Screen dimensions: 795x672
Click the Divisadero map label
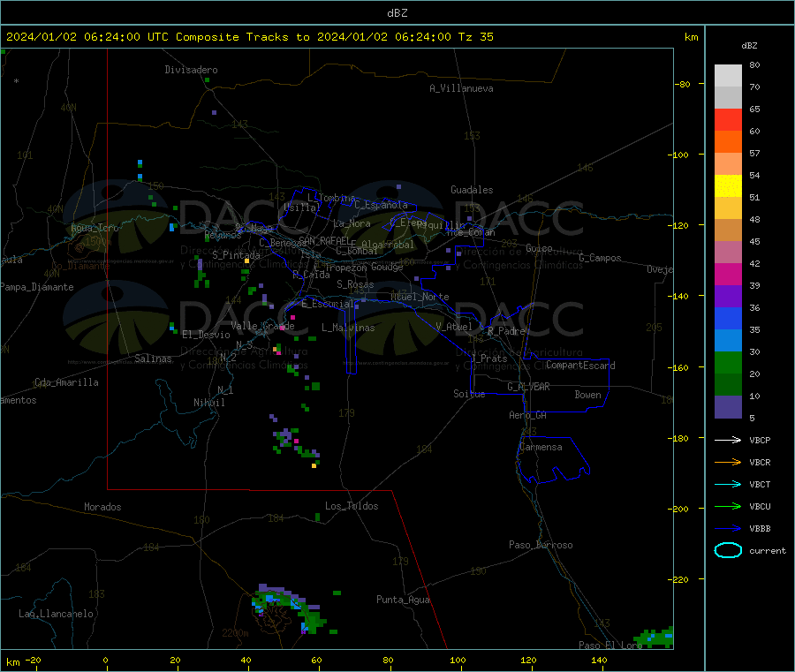click(x=191, y=70)
